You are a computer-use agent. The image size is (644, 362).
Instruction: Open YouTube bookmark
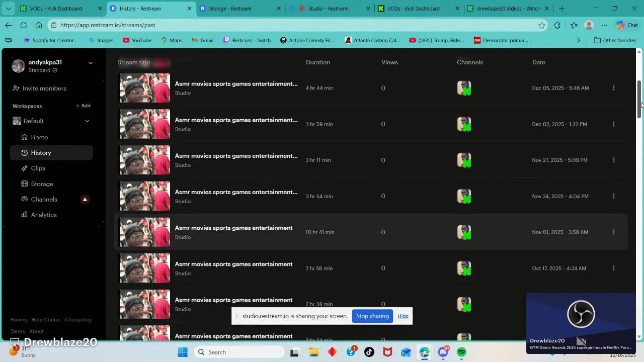(137, 40)
